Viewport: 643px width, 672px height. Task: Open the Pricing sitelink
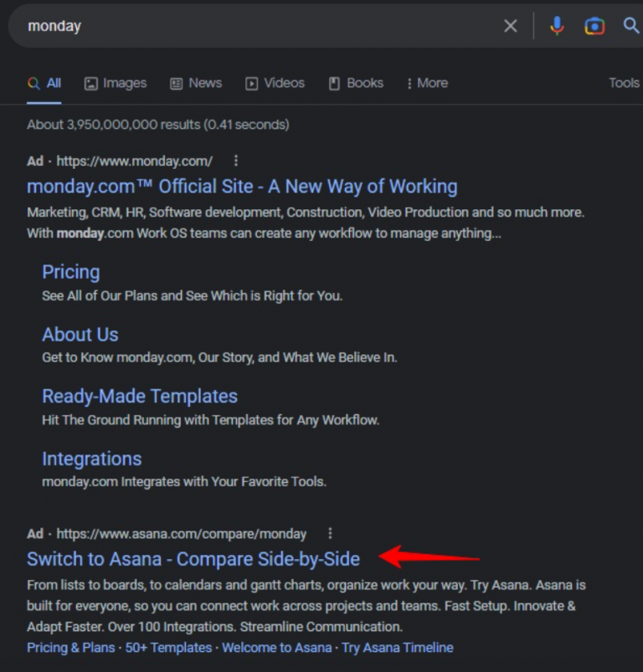coord(71,272)
